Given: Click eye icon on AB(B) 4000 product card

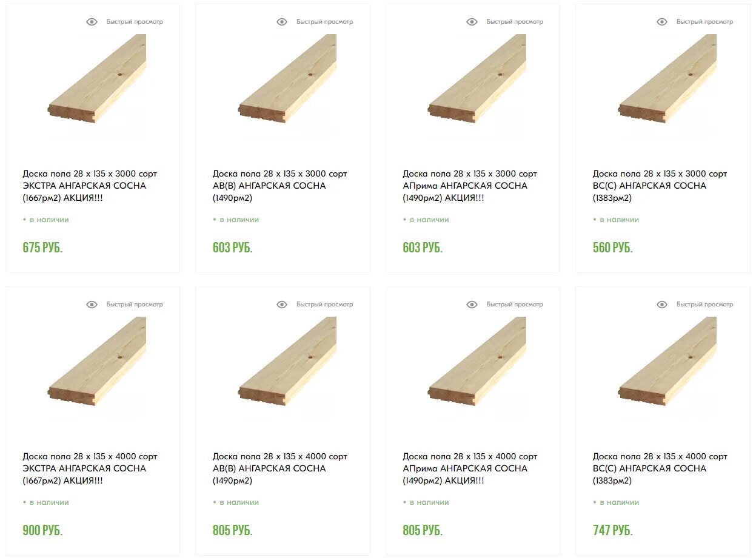Looking at the screenshot, I should click(282, 305).
